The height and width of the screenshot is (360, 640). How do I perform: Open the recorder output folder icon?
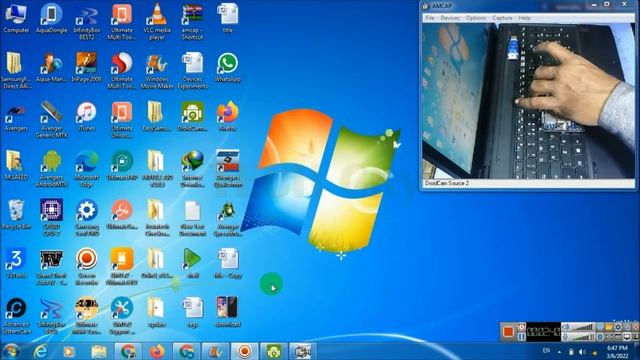pos(609,327)
